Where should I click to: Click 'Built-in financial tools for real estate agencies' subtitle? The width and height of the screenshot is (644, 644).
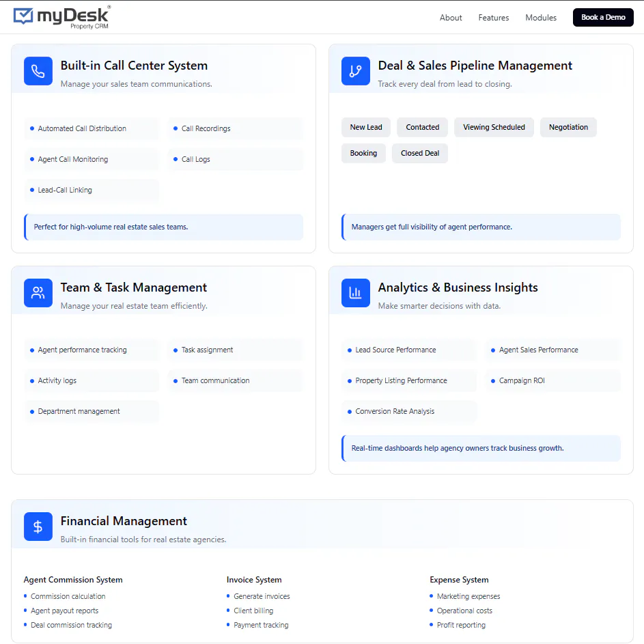tap(143, 540)
